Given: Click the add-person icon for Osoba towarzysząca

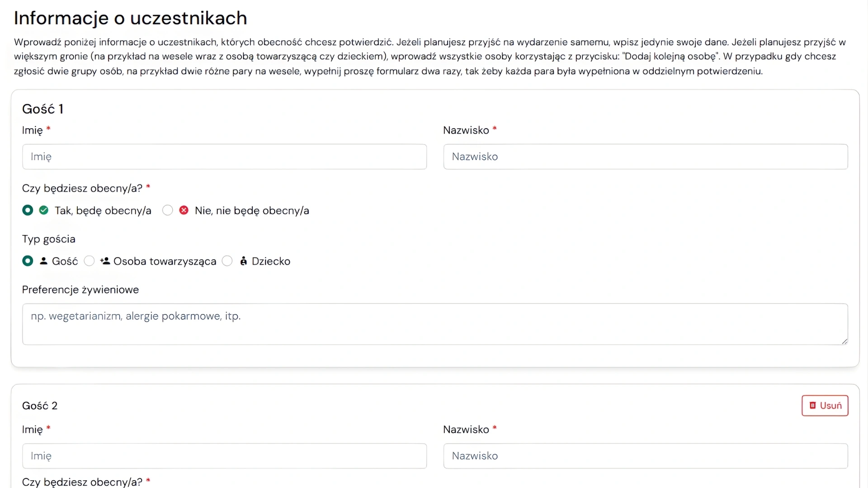Looking at the screenshot, I should pos(105,261).
